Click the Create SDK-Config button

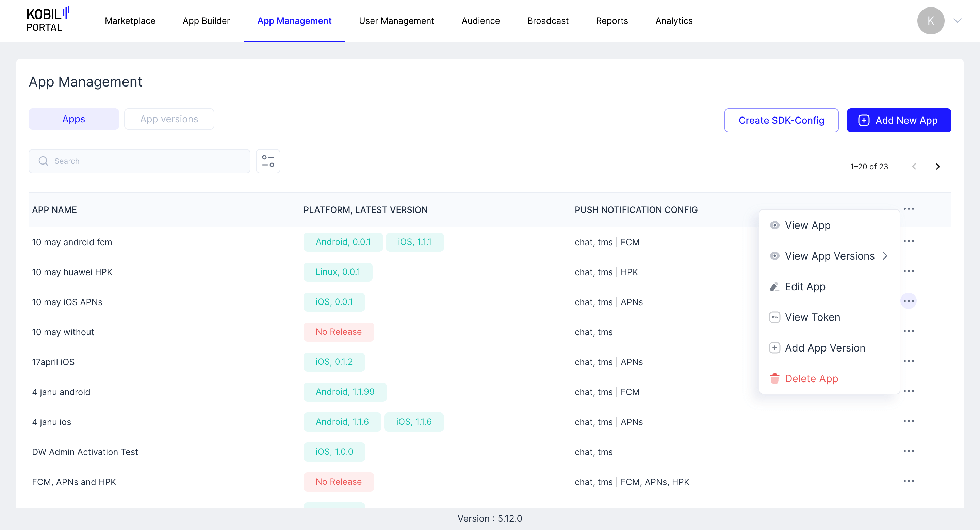click(781, 120)
